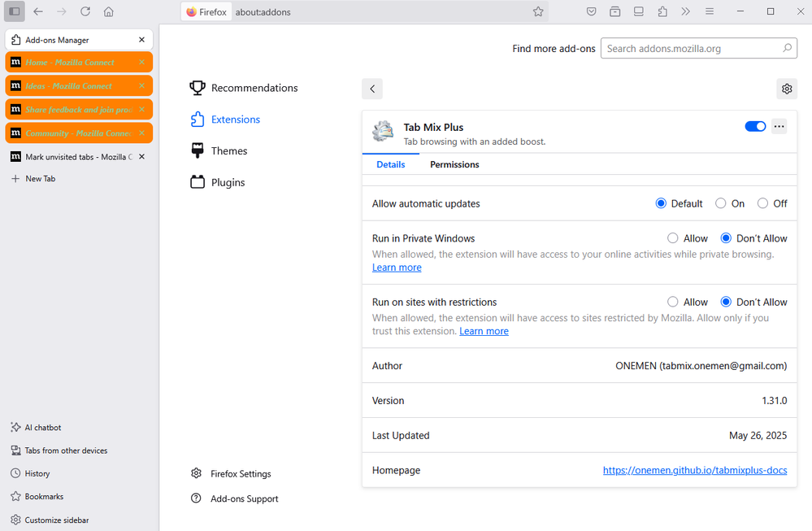Save to Pocket icon in toolbar
Viewport: 812px width, 531px height.
coord(592,11)
